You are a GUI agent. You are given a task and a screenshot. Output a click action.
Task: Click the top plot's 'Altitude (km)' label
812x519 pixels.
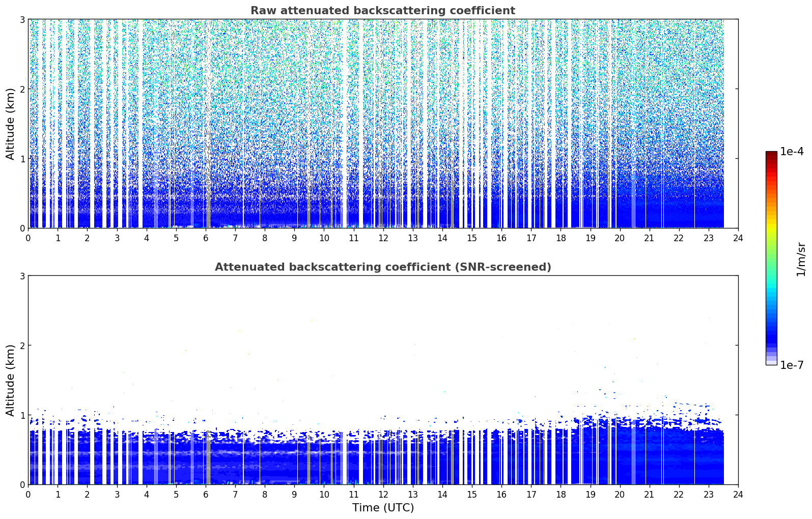(10, 124)
